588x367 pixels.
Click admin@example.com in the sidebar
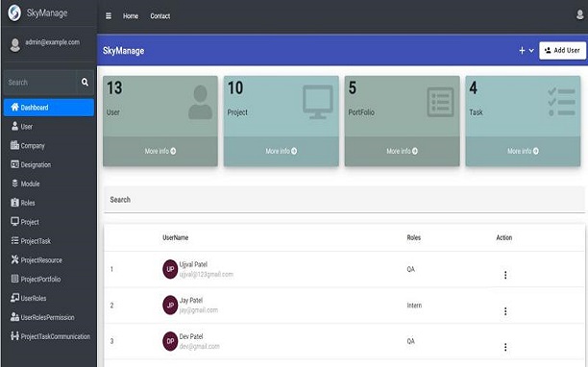coord(53,42)
